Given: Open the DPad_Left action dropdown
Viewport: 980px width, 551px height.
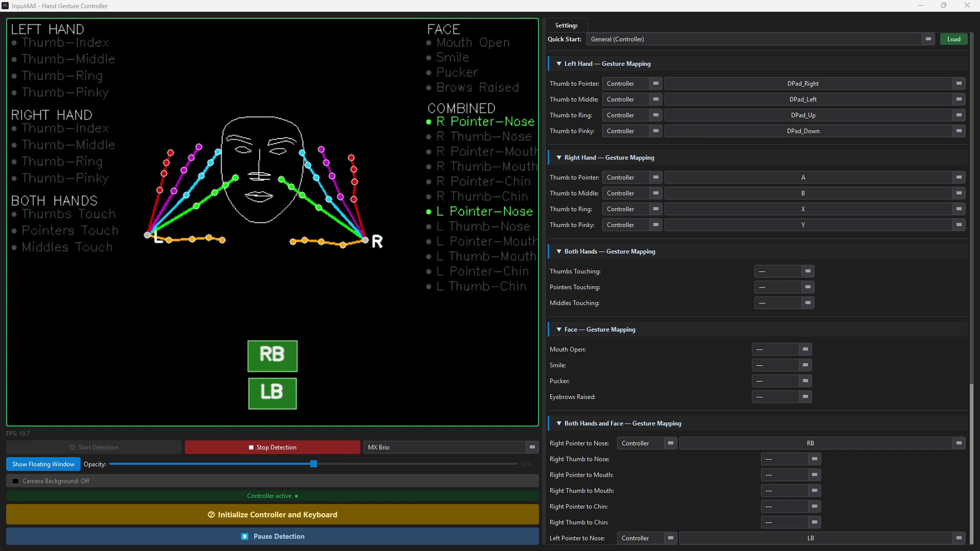Looking at the screenshot, I should 815,99.
